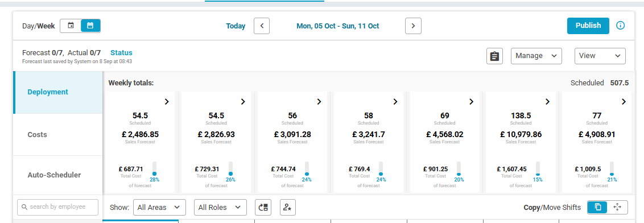Go to previous week arrow
The image size is (644, 223).
262,26
